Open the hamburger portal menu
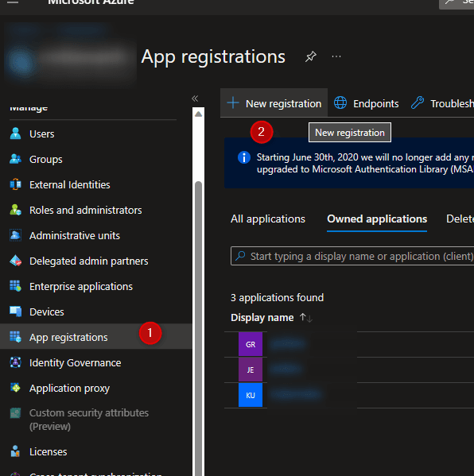Viewport: 474px width, 476px height. point(13,2)
